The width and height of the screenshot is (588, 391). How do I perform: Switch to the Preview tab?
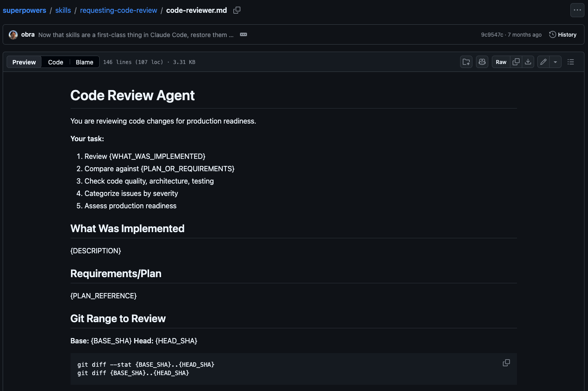tap(24, 62)
